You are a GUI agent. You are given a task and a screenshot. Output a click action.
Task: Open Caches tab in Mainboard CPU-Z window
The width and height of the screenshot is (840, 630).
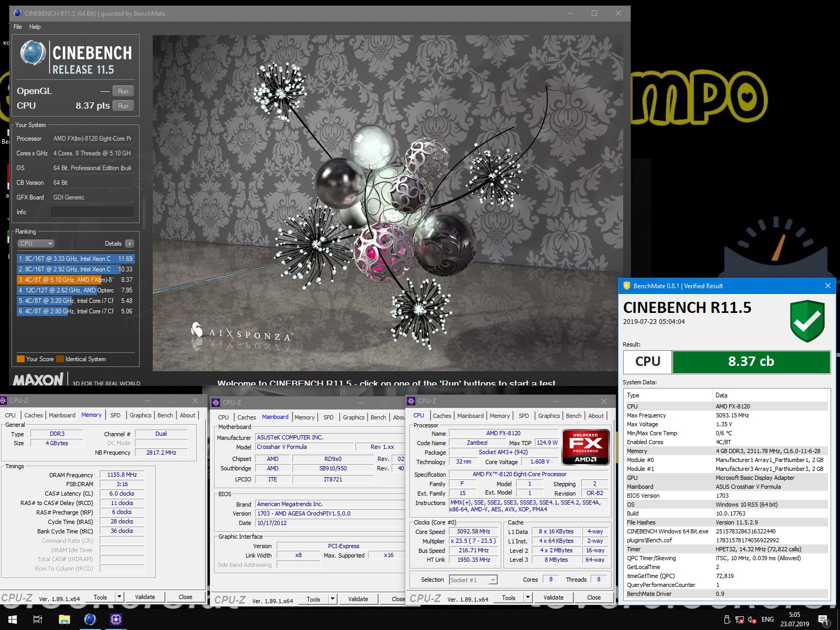click(247, 417)
